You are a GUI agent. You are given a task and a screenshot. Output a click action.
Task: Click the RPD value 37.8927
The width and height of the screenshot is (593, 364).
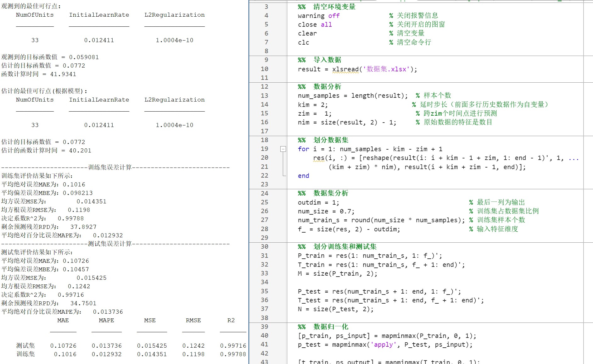(83, 227)
